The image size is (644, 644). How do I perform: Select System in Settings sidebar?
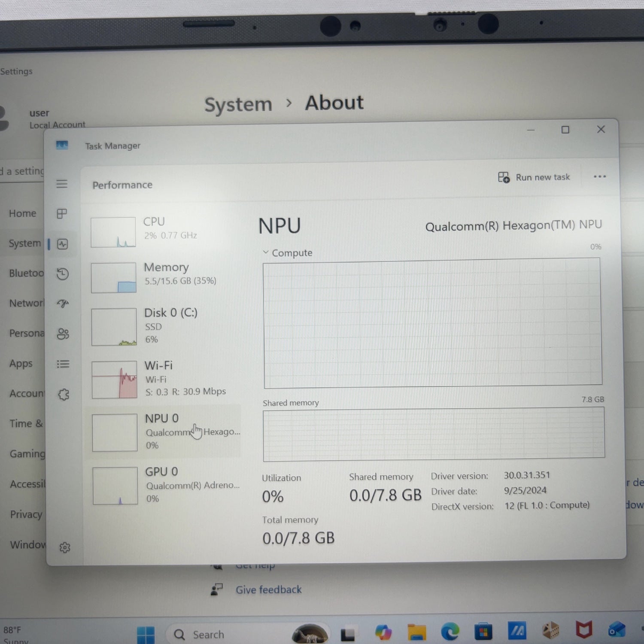(24, 243)
